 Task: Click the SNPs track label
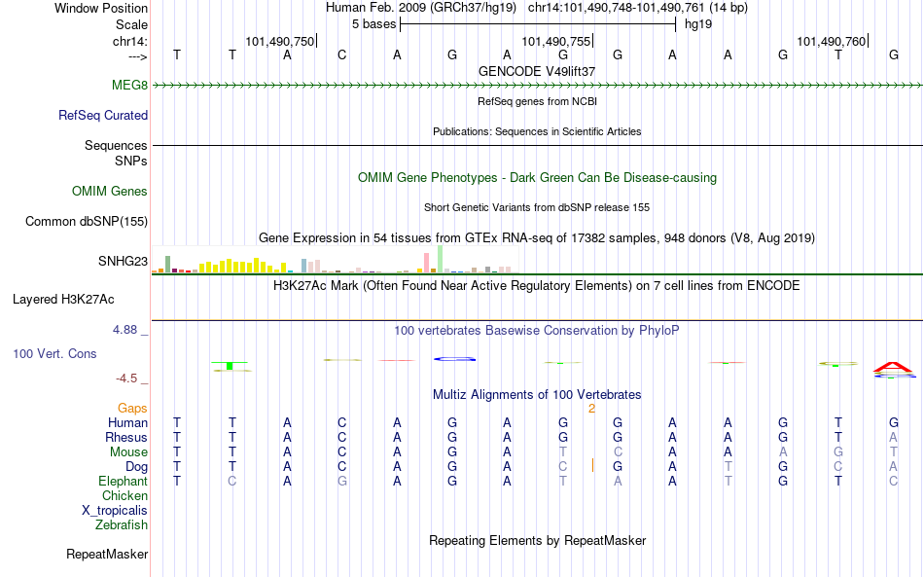(x=131, y=161)
